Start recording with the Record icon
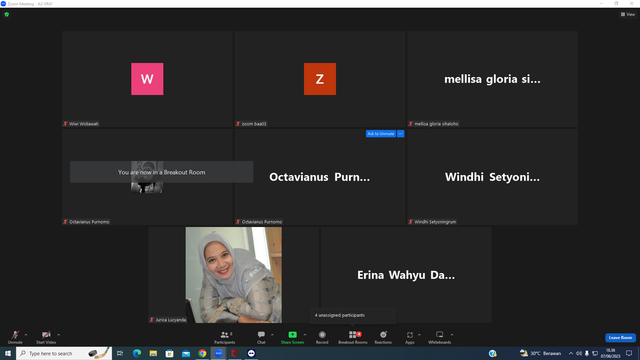 click(x=322, y=335)
